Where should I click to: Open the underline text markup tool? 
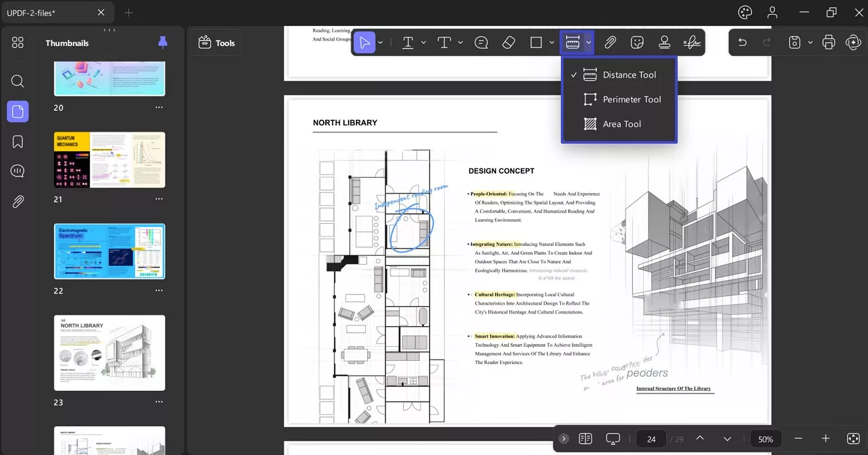pos(408,43)
